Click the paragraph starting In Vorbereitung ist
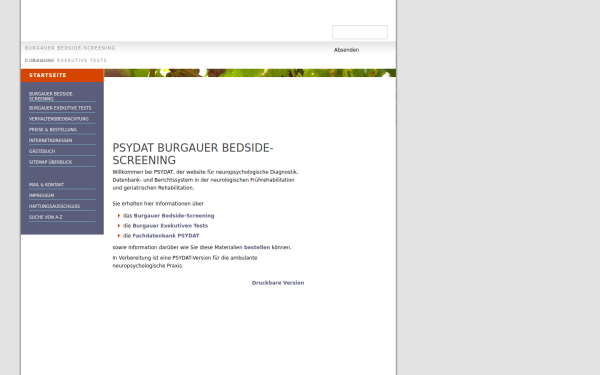 [x=185, y=262]
